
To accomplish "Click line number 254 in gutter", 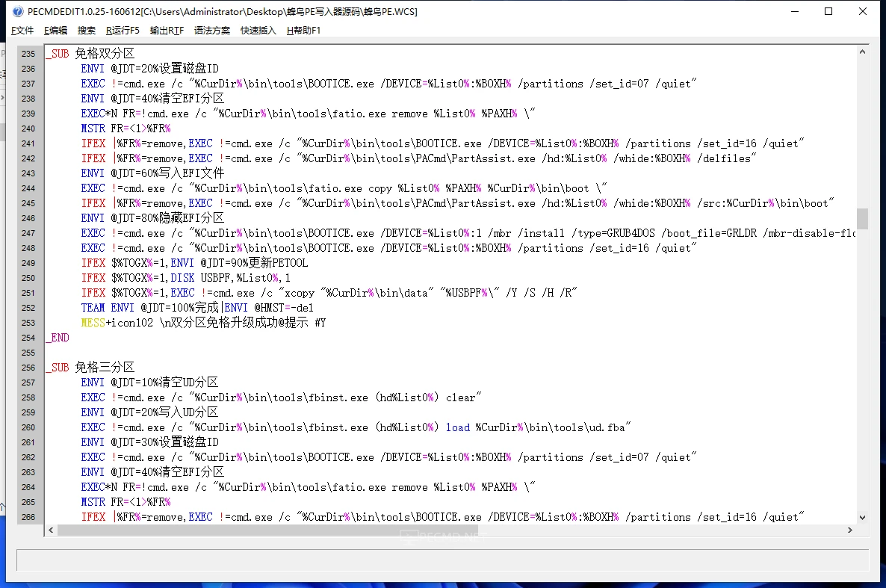I will (x=28, y=338).
